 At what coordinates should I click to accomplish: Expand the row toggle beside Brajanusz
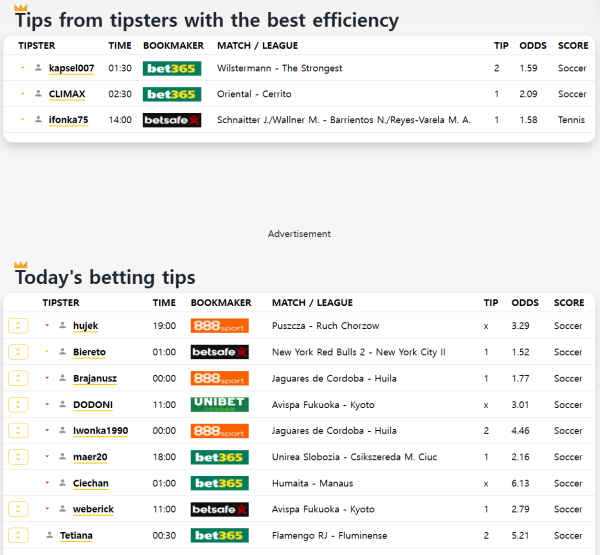tap(18, 378)
